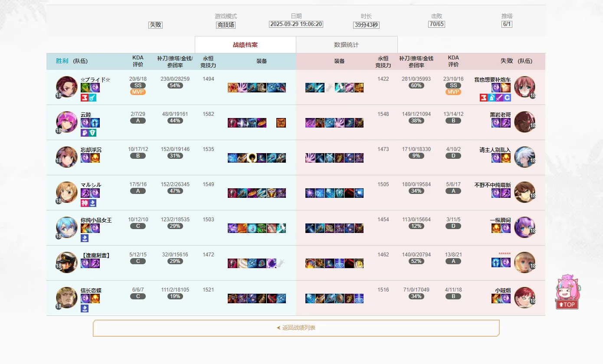603x364 pixels.
Task: Click the orange MVP badge of ☆プライド☆
Action: [x=138, y=92]
